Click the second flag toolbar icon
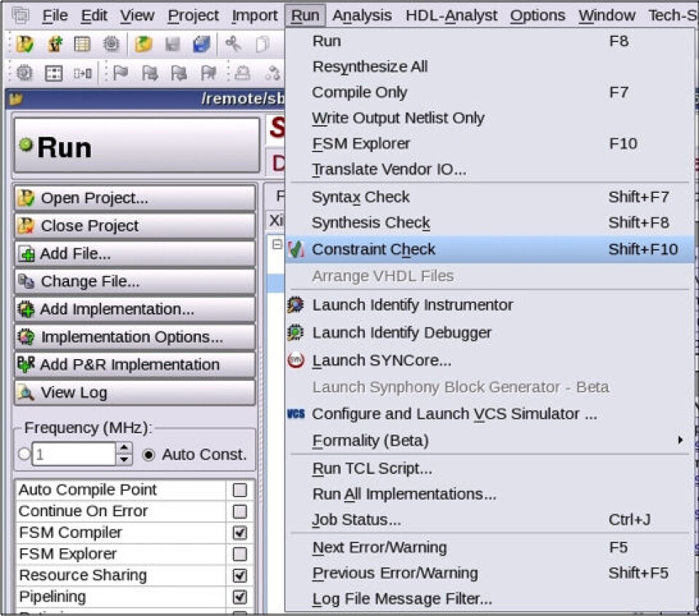 (149, 73)
